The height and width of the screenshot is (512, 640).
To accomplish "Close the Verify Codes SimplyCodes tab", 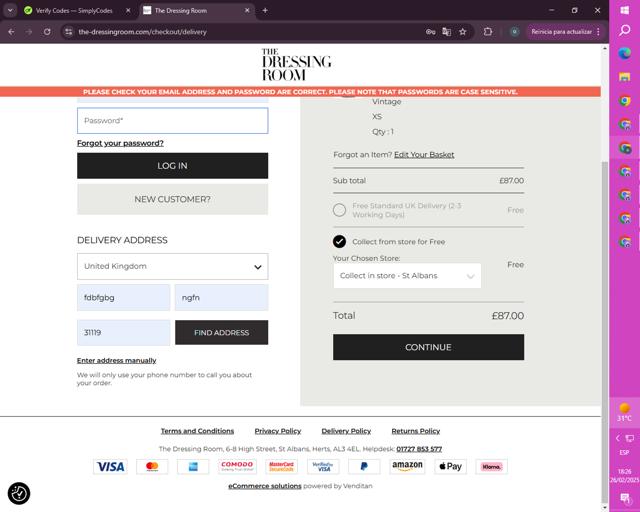I will click(128, 11).
